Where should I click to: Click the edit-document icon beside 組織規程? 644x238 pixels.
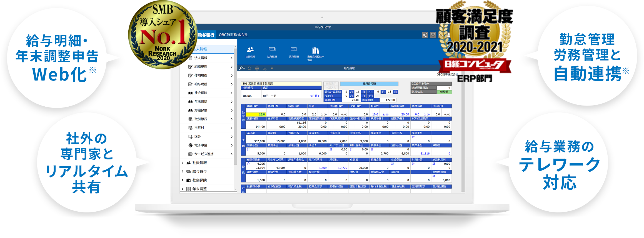(x=191, y=67)
